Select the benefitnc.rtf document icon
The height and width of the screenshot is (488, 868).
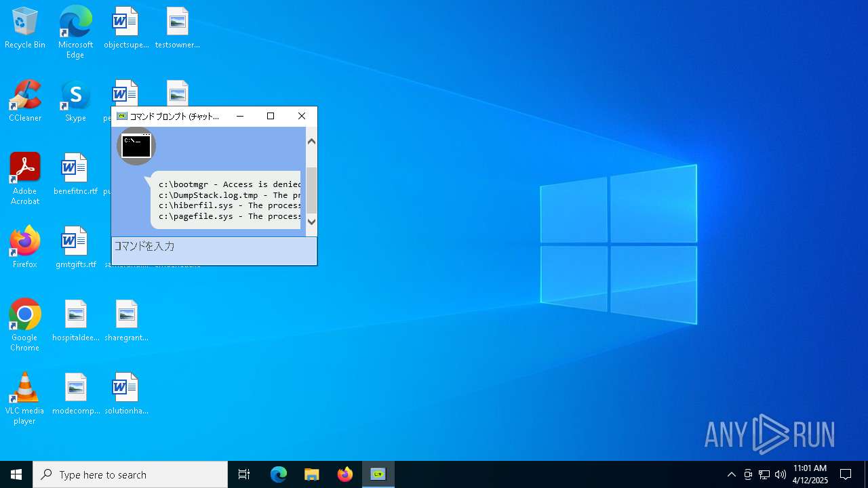tap(75, 174)
